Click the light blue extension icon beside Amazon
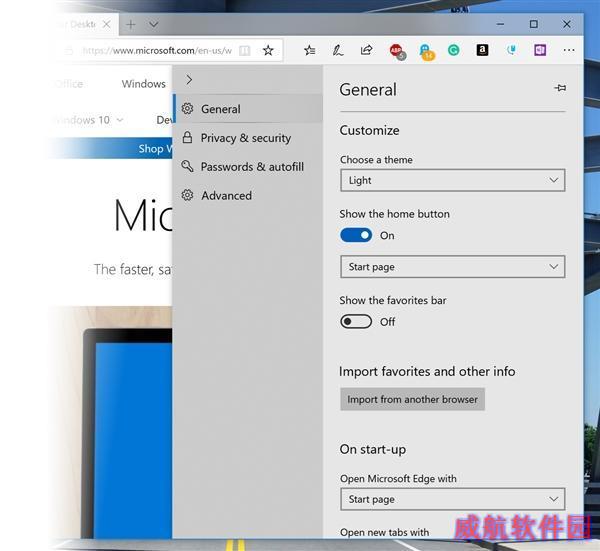The width and height of the screenshot is (600, 551). coord(511,50)
